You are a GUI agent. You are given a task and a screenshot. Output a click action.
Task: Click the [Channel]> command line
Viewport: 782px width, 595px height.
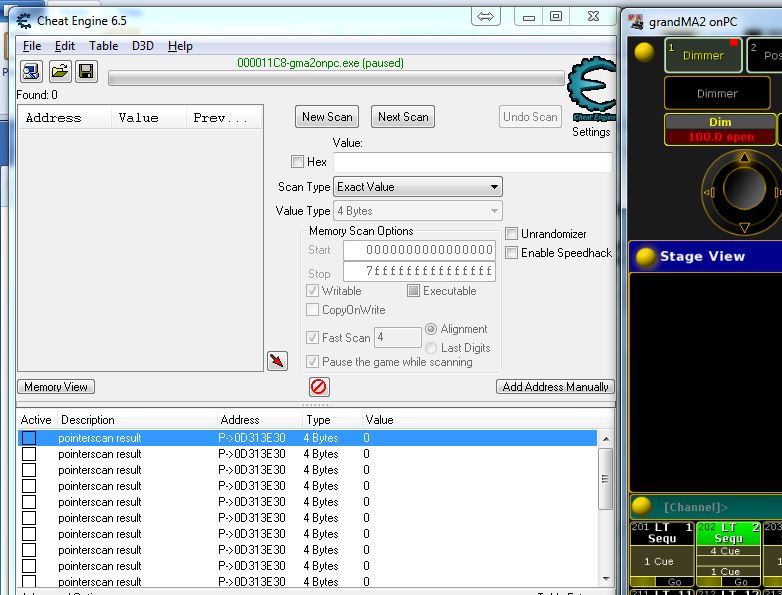pos(706,507)
